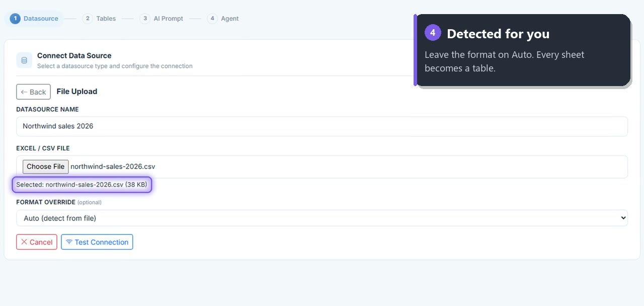Screen dimensions: 644x306
Task: Click the 'DATASOURCE NAME' label
Action: (47, 109)
